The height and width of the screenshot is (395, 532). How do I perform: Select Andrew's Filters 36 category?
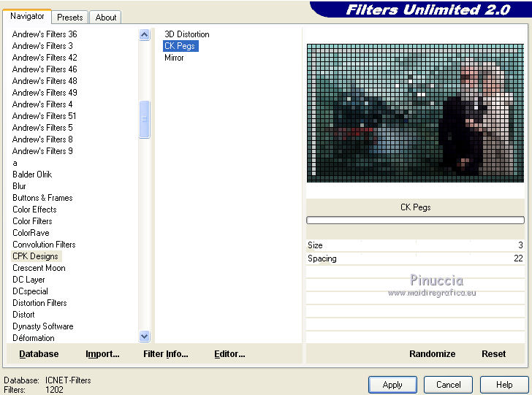pos(45,34)
